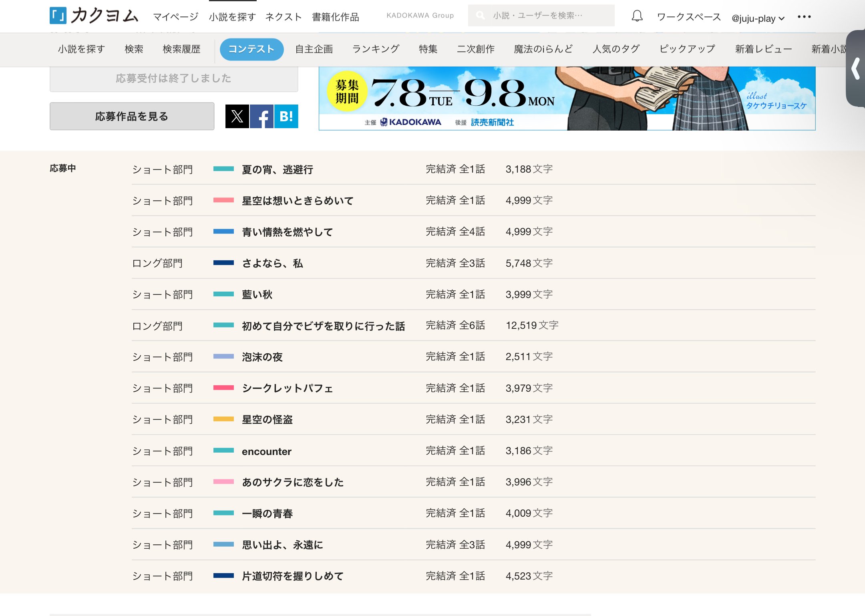Viewport: 865px width, 616px height.
Task: Share the contest on X
Action: click(237, 117)
